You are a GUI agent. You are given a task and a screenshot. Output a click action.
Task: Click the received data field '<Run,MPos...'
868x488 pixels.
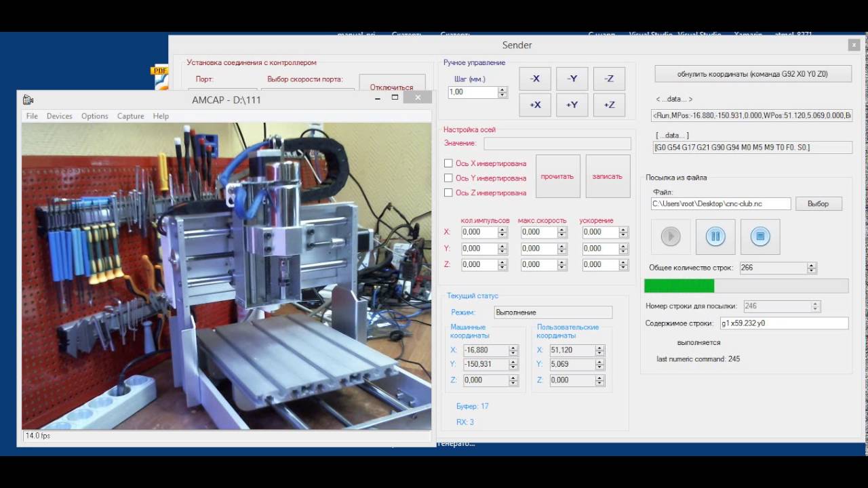(x=751, y=115)
